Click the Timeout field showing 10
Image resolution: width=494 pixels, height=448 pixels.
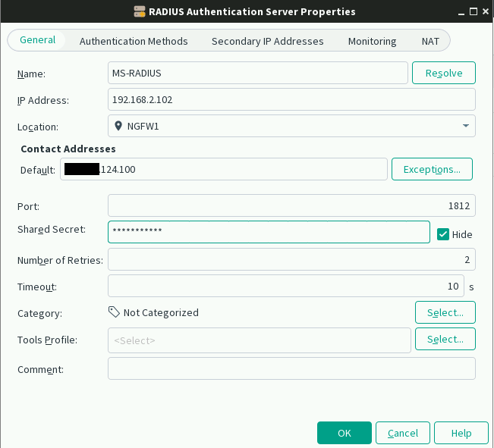click(x=286, y=286)
